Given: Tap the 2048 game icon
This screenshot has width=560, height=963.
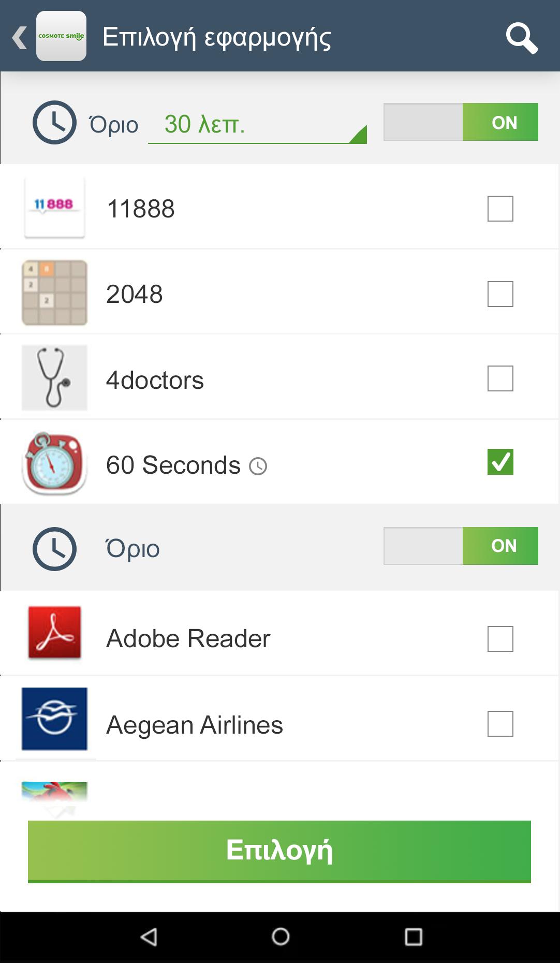Looking at the screenshot, I should 54,293.
